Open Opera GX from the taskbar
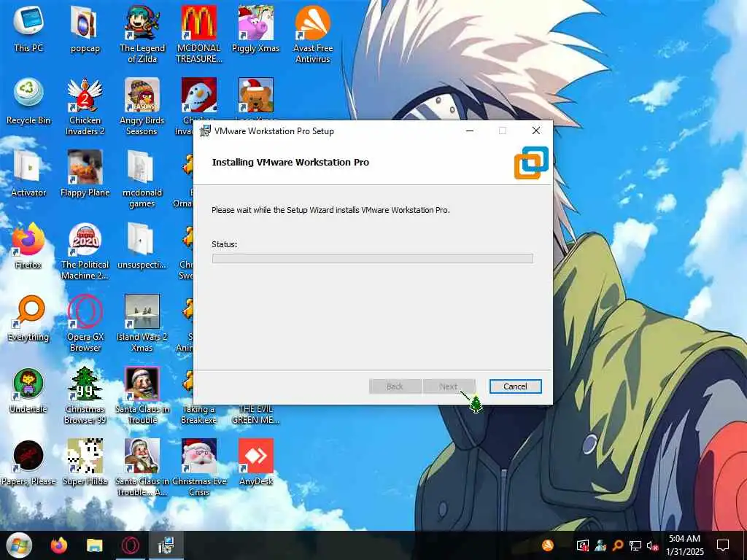The image size is (747, 560). [130, 545]
